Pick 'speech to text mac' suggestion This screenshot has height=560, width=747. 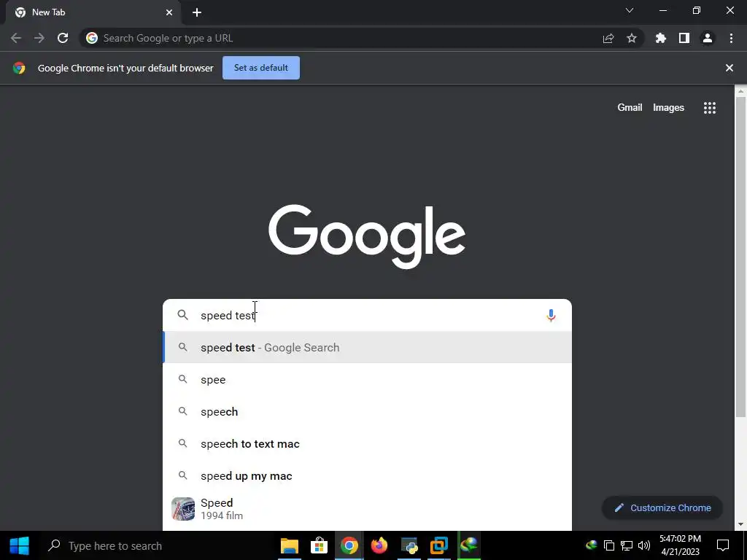pyautogui.click(x=368, y=444)
